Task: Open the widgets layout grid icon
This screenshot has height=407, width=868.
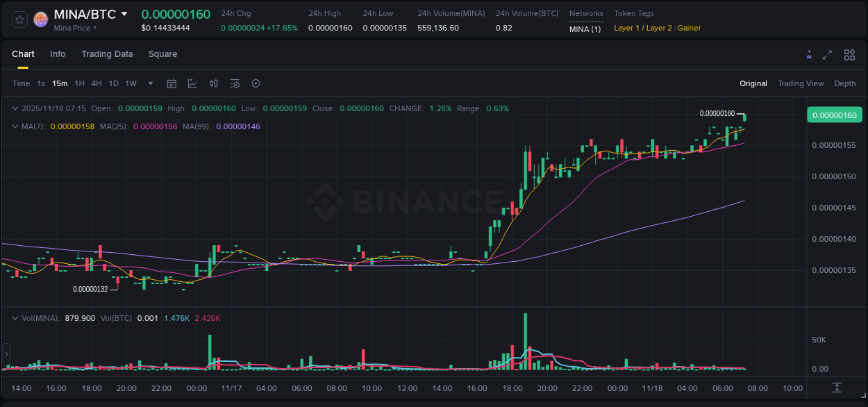Action: (849, 54)
